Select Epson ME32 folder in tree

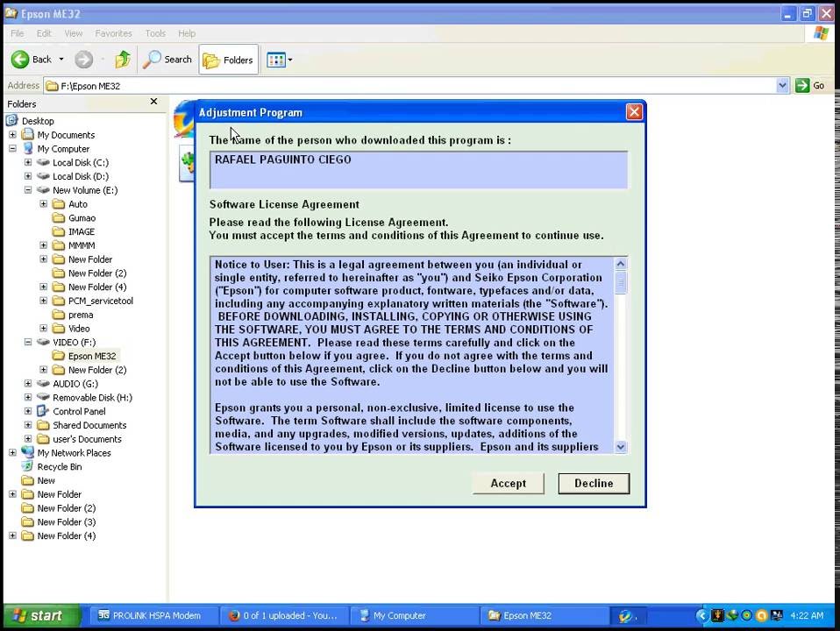coord(91,356)
